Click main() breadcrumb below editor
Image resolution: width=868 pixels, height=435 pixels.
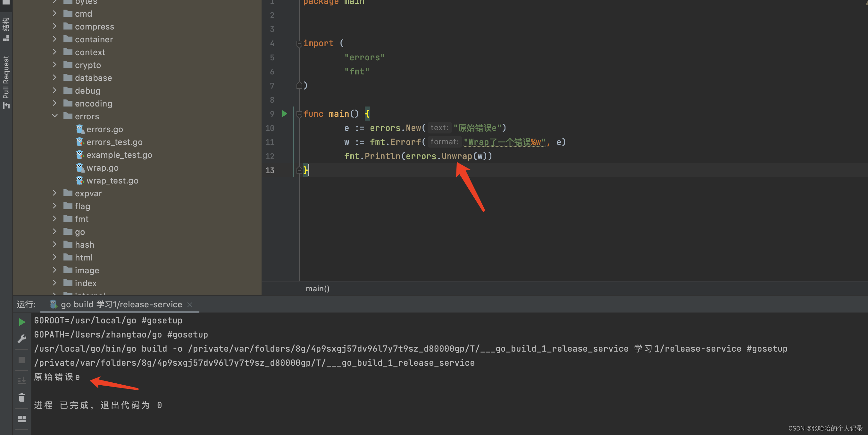pyautogui.click(x=317, y=289)
